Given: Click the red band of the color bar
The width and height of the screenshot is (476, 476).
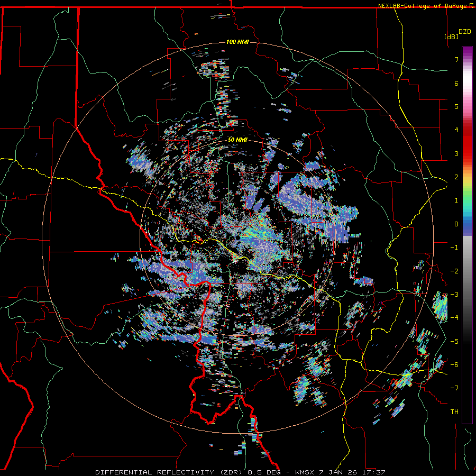Looking at the screenshot, I should [467, 142].
